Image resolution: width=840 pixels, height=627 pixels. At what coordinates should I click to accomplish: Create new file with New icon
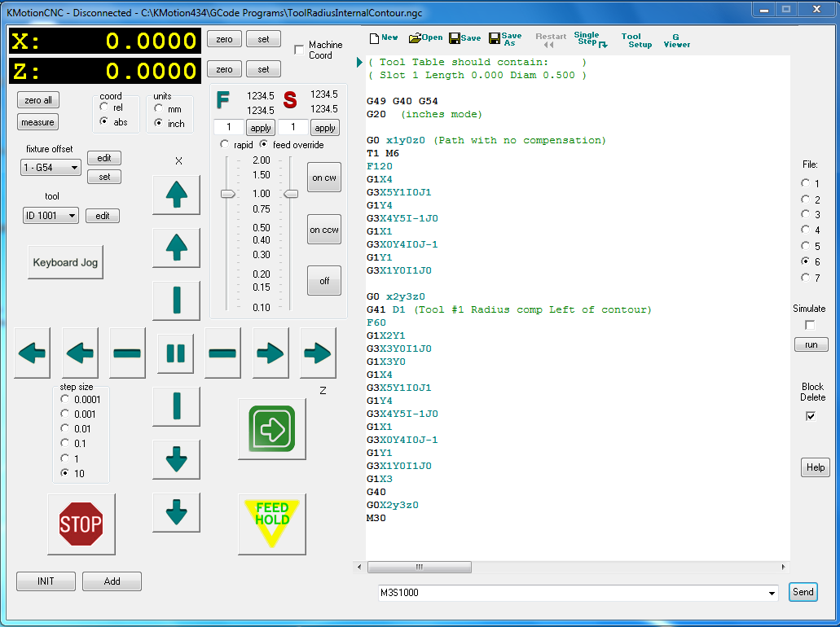[x=384, y=37]
